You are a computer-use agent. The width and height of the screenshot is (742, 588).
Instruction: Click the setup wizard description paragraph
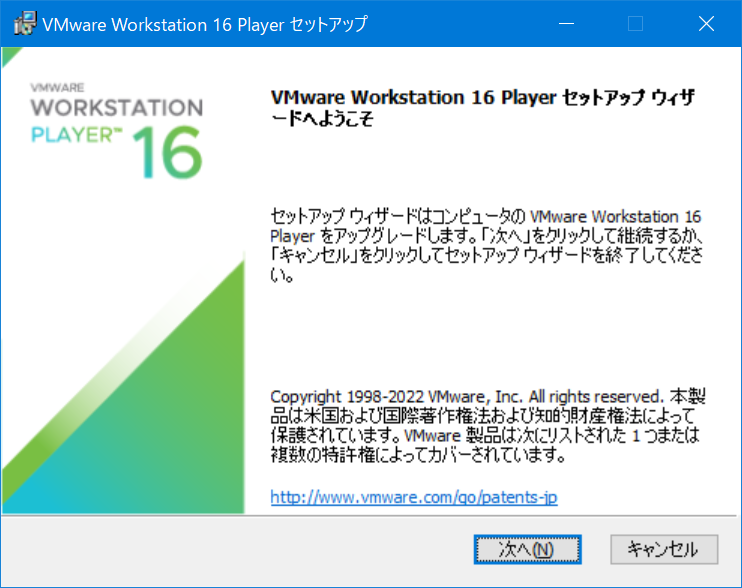(x=485, y=246)
